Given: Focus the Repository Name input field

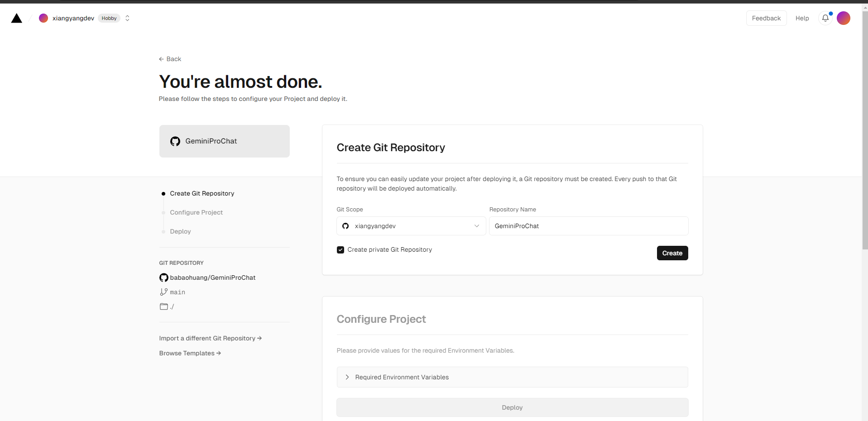Looking at the screenshot, I should click(589, 226).
